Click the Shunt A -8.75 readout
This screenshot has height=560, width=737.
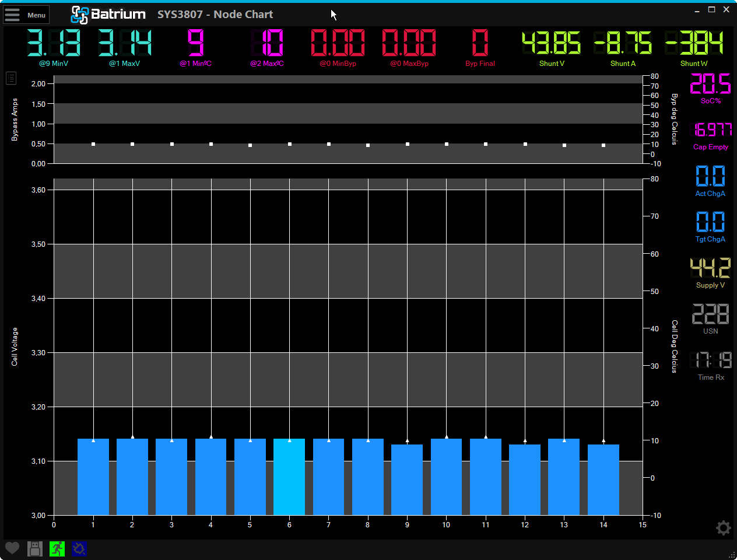(623, 48)
